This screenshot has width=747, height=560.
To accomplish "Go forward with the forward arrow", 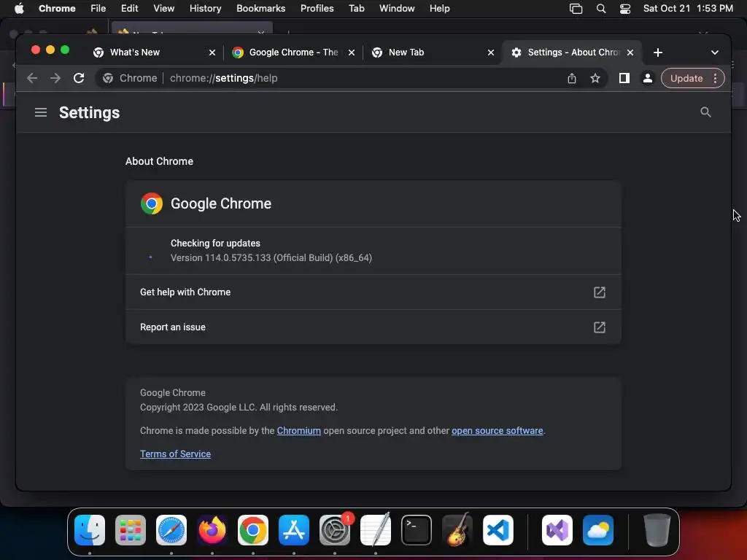I will pyautogui.click(x=55, y=78).
